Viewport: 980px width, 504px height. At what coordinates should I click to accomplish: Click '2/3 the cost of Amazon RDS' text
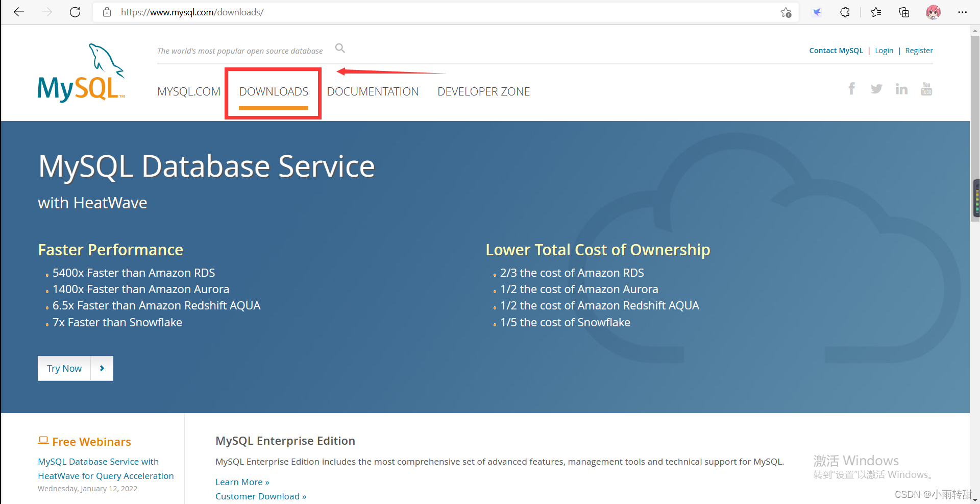pyautogui.click(x=572, y=273)
